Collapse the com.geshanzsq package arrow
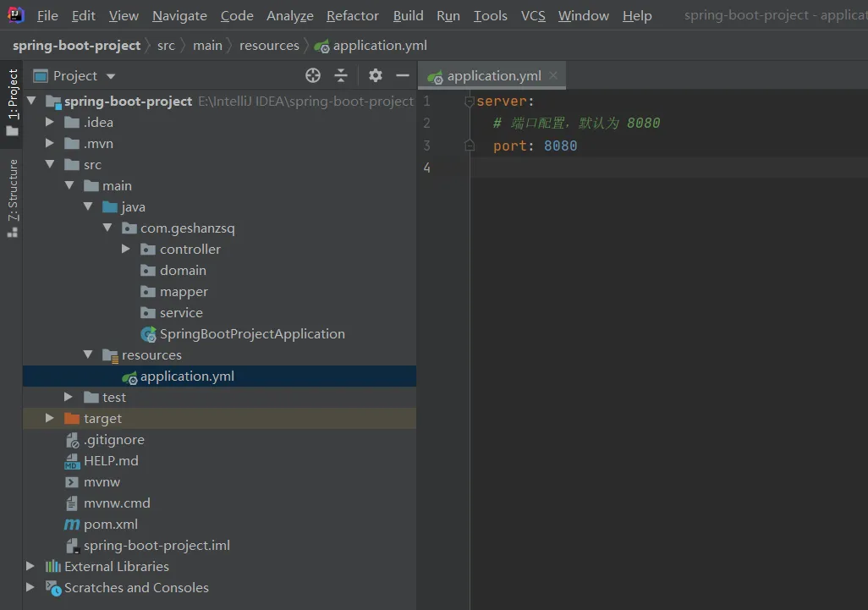This screenshot has height=610, width=868. point(107,228)
